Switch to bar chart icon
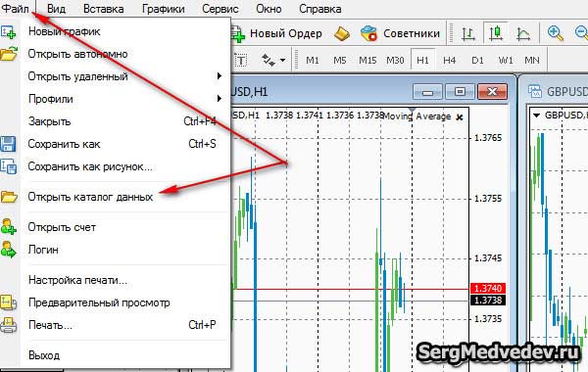Viewport: 588px width, 372px height. pos(467,33)
